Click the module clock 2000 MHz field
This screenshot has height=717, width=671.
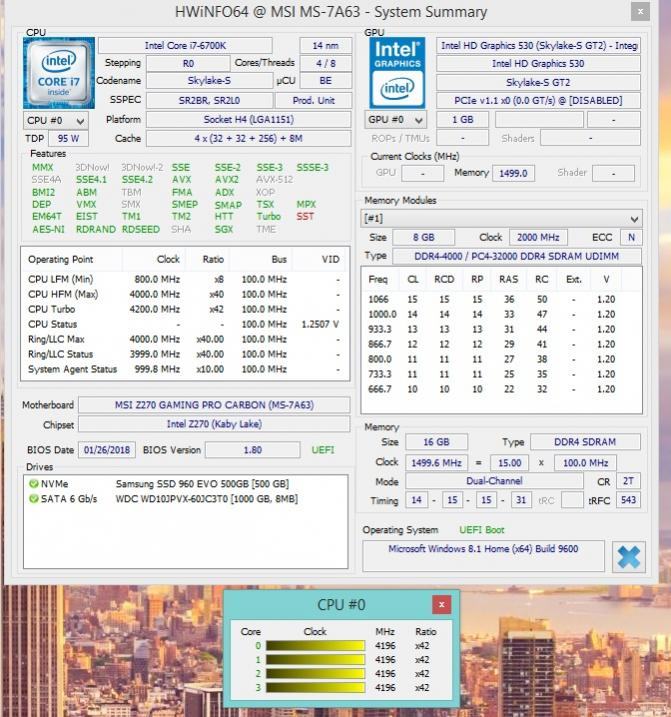coord(538,238)
